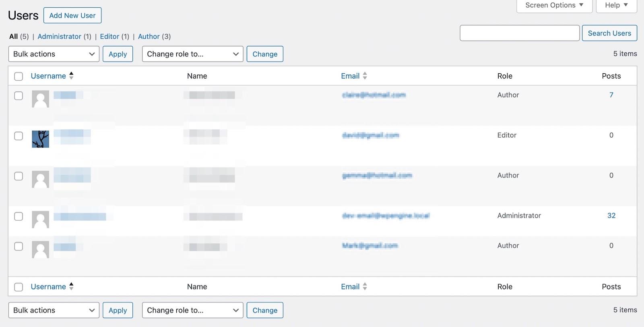Click the avatar in the Author row with 7 posts
Image resolution: width=644 pixels, height=327 pixels.
point(40,99)
